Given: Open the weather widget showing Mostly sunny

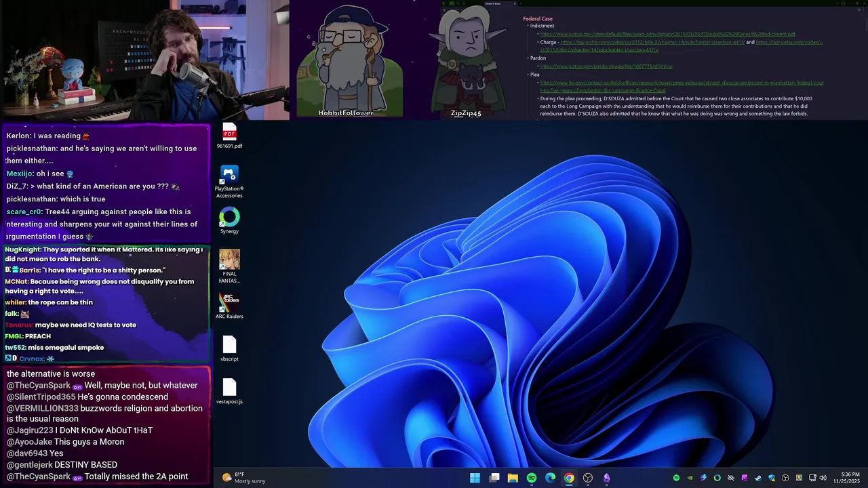Looking at the screenshot, I should pyautogui.click(x=243, y=478).
